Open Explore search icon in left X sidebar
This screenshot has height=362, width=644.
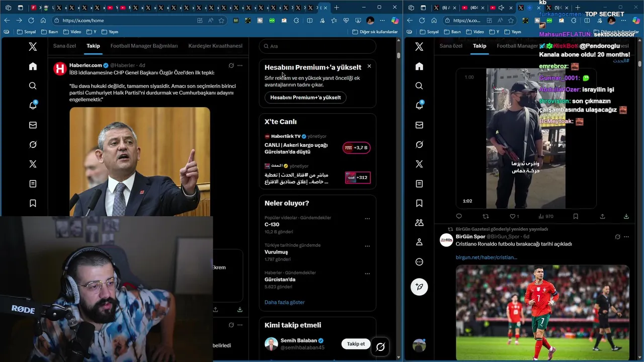pyautogui.click(x=33, y=86)
